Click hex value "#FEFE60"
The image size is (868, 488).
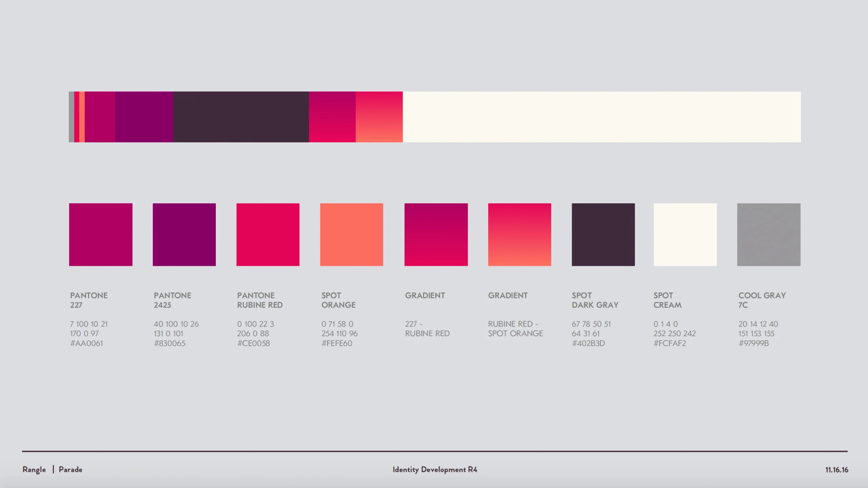pyautogui.click(x=337, y=343)
